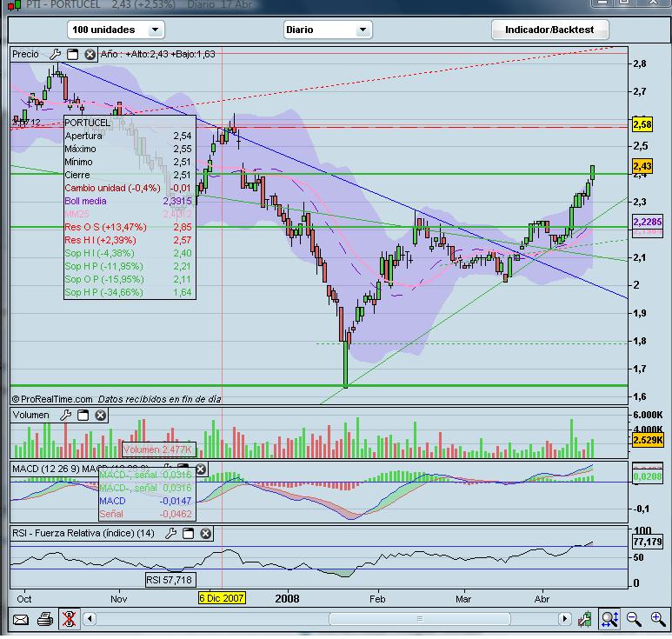Click the horizontal scrollbar thumb

[420, 619]
